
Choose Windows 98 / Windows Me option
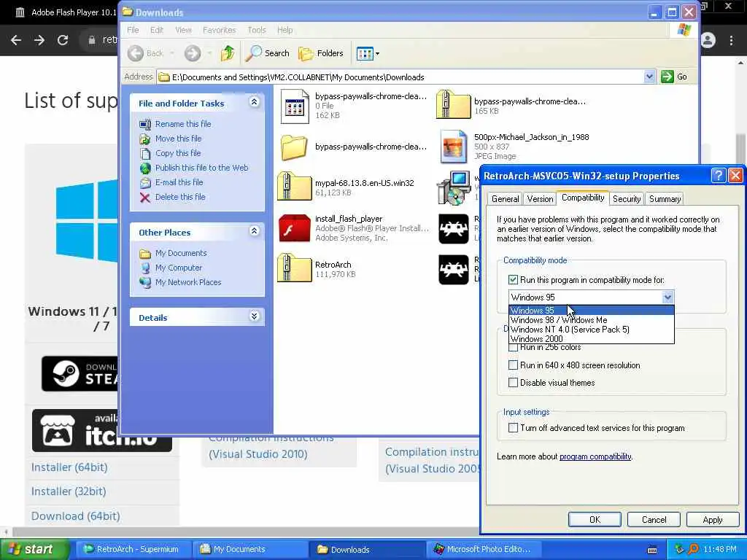coord(591,320)
